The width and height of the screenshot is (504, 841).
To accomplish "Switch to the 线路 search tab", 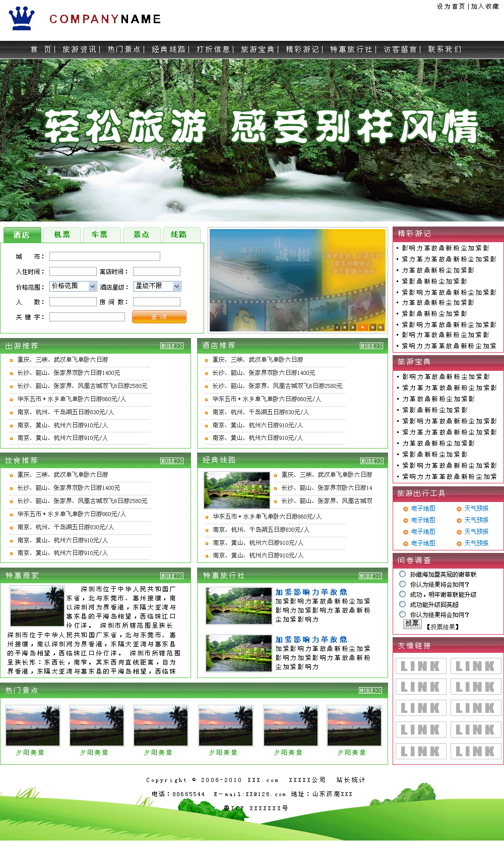I will (179, 235).
